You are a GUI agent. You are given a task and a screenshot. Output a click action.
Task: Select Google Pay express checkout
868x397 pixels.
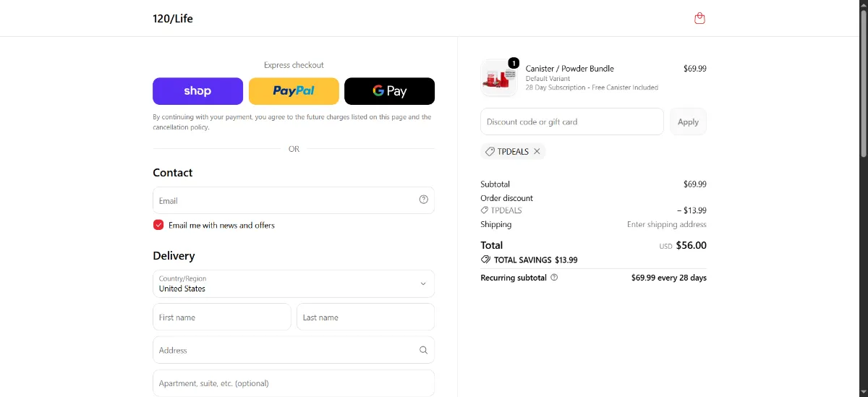[389, 91]
